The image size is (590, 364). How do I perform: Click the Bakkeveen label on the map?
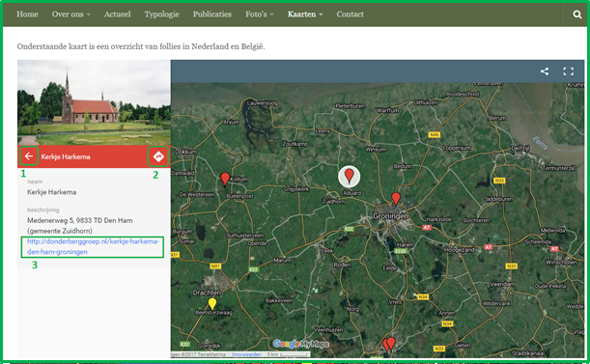279,300
